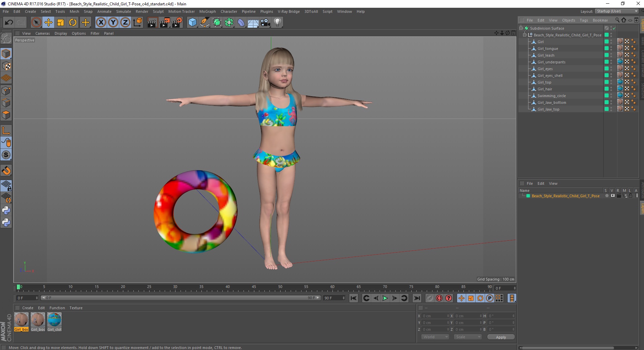
Task: Toggle Y axis lock
Action: tap(113, 23)
